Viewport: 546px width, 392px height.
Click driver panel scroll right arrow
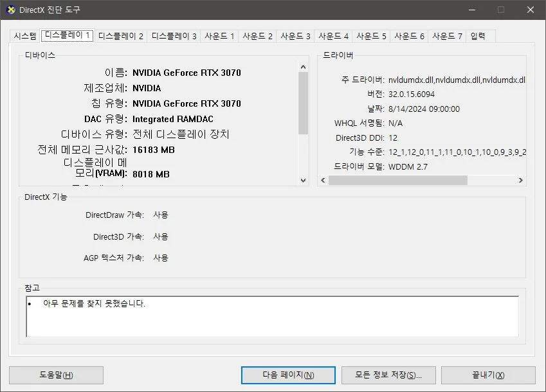pos(520,180)
